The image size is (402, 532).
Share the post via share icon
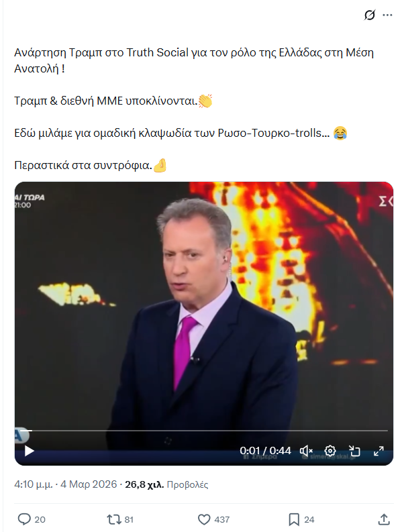pyautogui.click(x=384, y=519)
